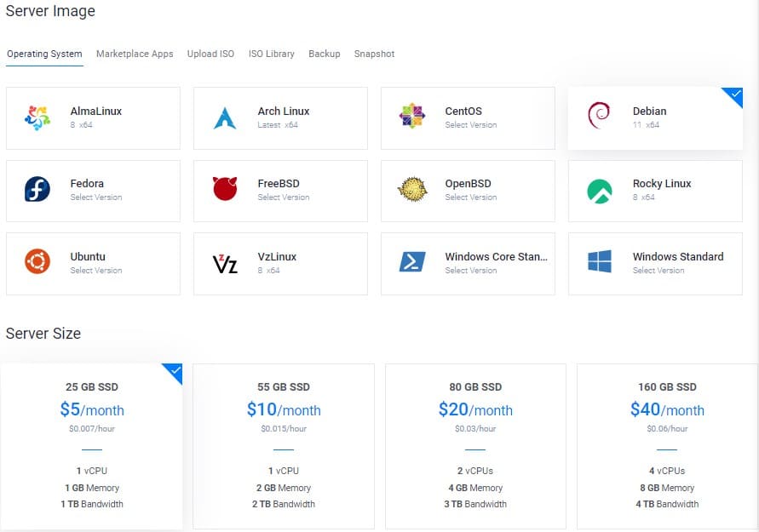This screenshot has height=532, width=759.
Task: Switch to Marketplace Apps tab
Action: (135, 54)
